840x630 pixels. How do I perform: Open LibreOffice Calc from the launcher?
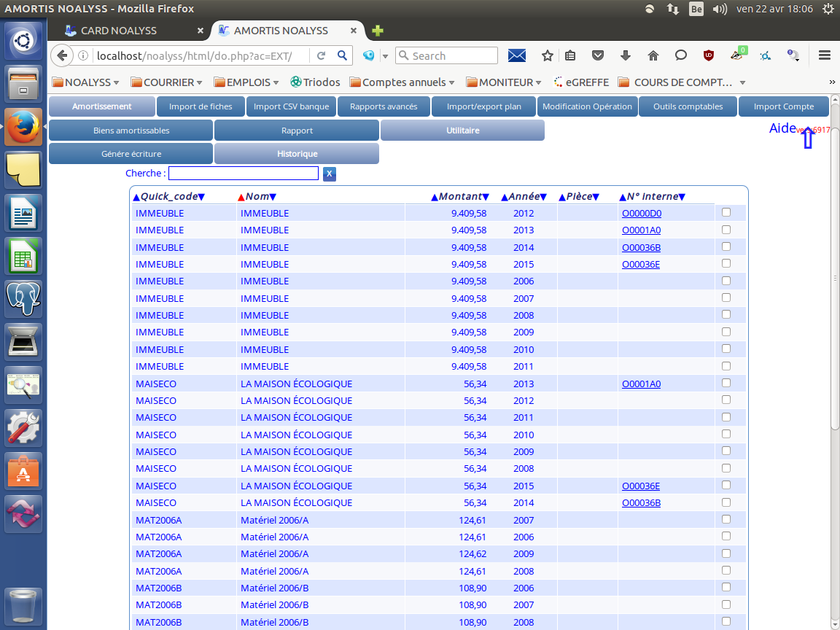click(23, 255)
